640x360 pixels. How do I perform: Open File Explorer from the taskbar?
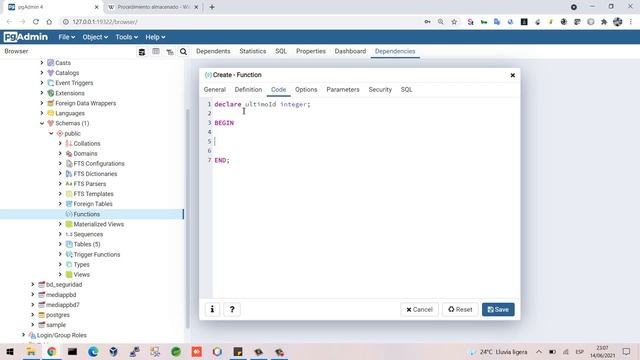(31, 351)
